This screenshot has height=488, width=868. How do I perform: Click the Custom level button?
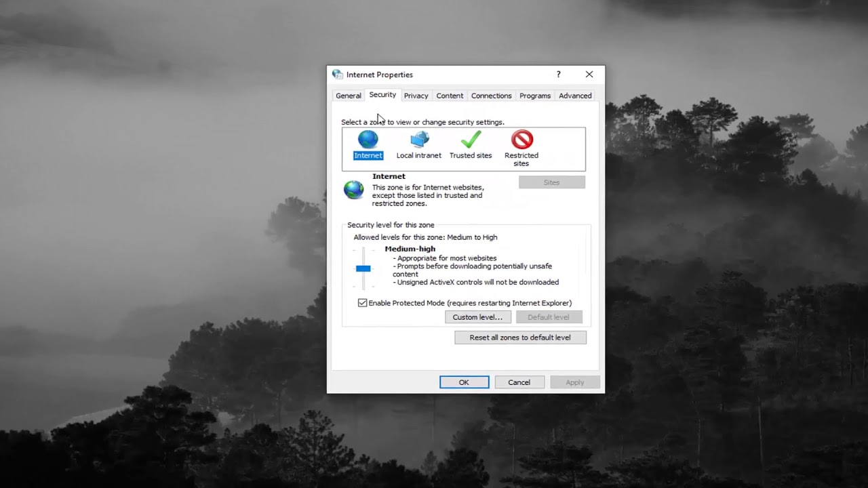(477, 317)
